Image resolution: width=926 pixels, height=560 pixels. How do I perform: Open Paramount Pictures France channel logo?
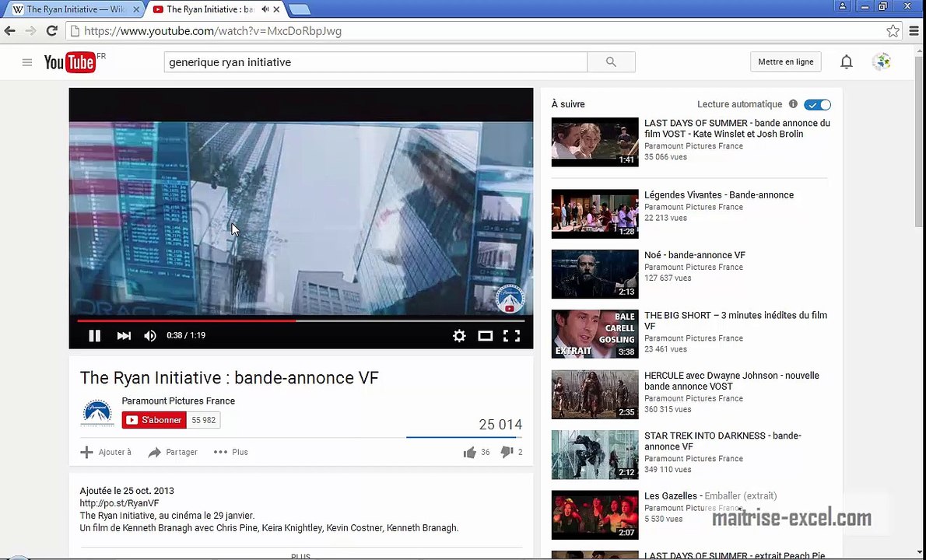pos(97,412)
